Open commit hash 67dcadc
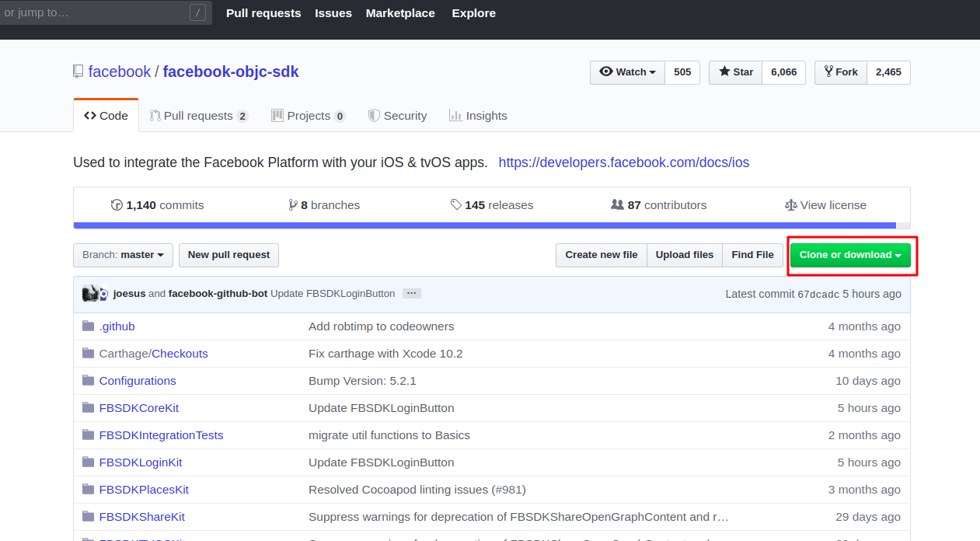 818,294
